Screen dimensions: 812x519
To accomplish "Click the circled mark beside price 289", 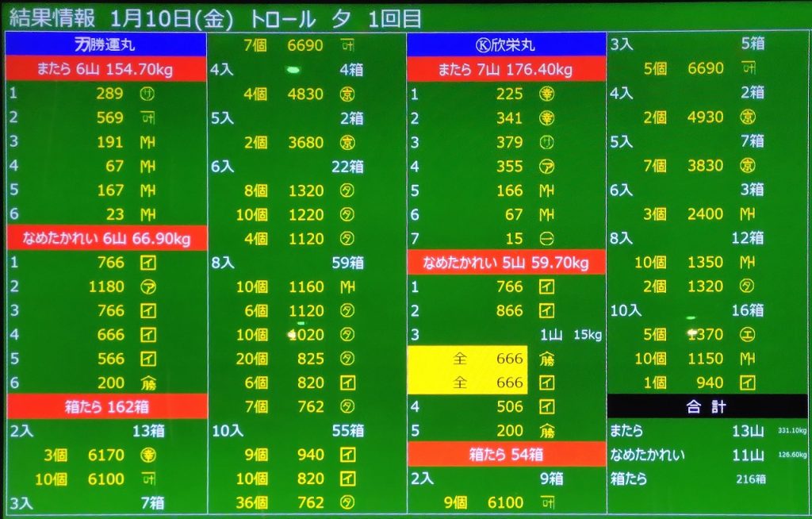I will tap(147, 94).
